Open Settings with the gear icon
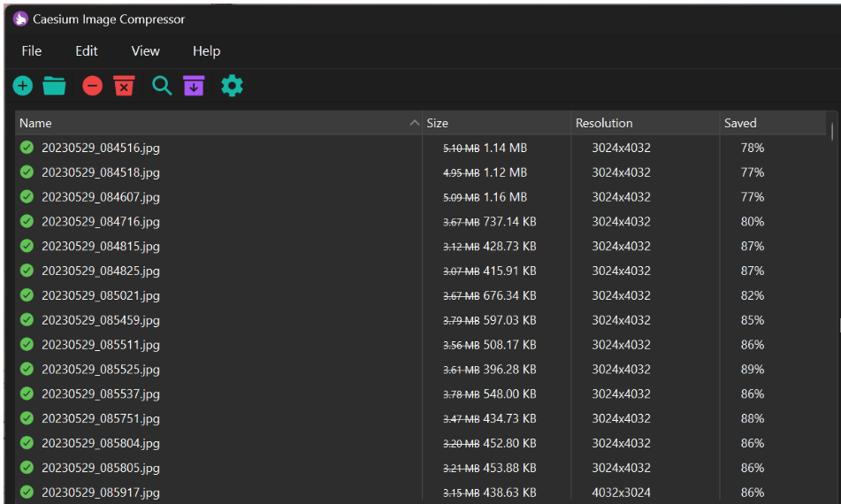 232,86
